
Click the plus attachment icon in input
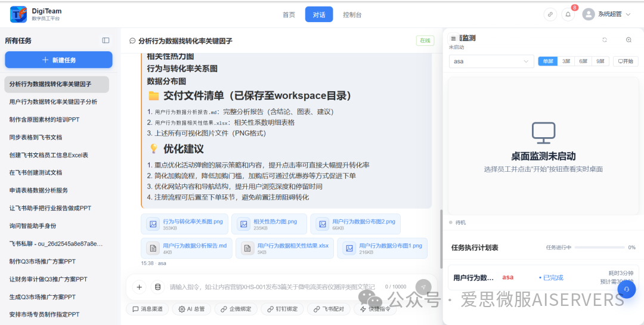click(x=139, y=287)
